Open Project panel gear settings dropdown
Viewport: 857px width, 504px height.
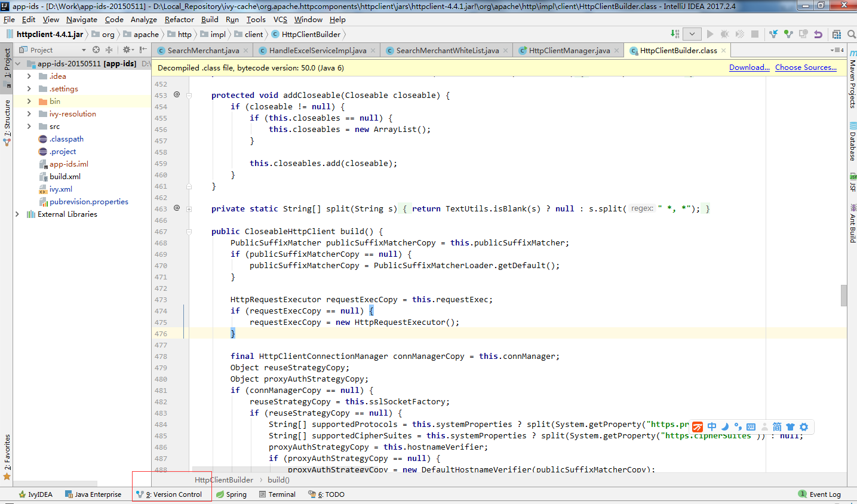pyautogui.click(x=128, y=50)
